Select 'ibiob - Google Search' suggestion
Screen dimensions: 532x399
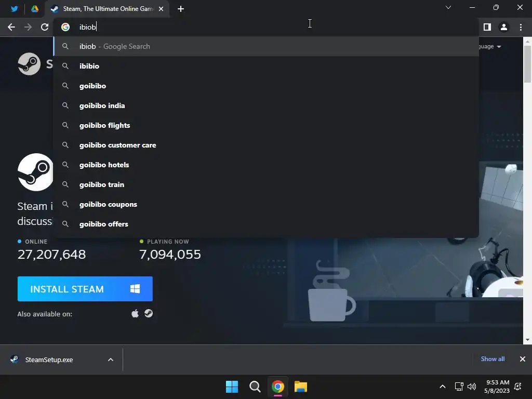pos(266,46)
